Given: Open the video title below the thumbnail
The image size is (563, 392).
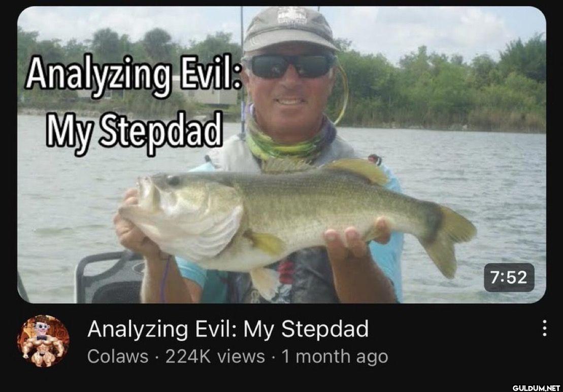Looking at the screenshot, I should coord(228,329).
